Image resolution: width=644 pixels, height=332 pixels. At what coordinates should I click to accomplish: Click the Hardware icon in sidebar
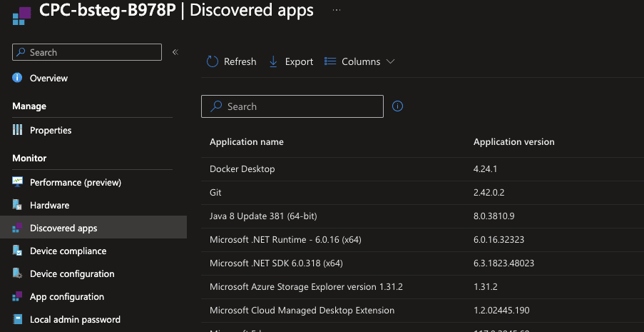coord(17,206)
